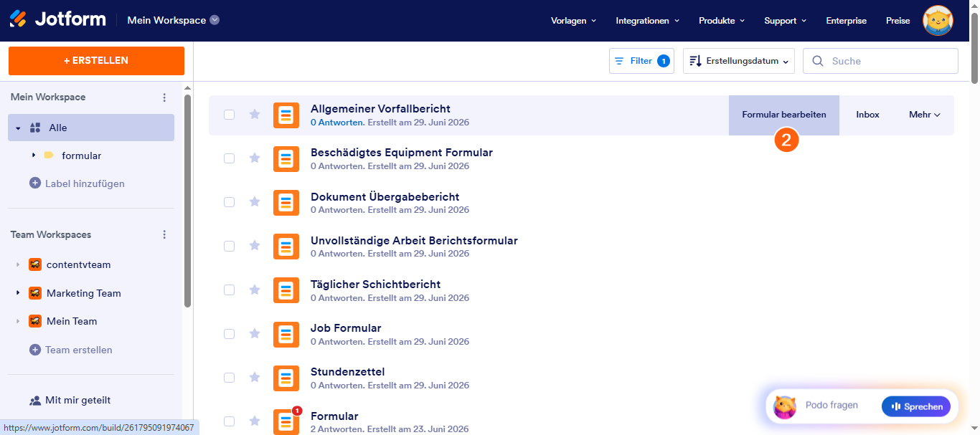Click the Sprechen button in Podo widget
This screenshot has height=435, width=980.
tap(916, 406)
